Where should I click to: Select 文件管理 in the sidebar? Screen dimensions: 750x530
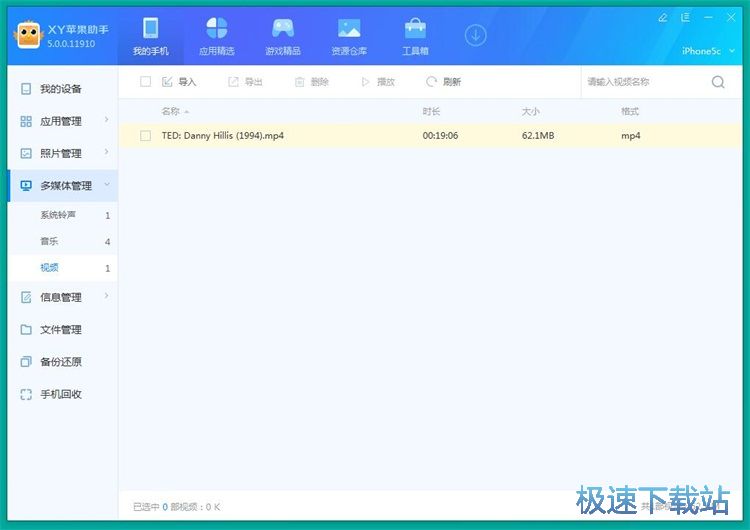tap(63, 330)
